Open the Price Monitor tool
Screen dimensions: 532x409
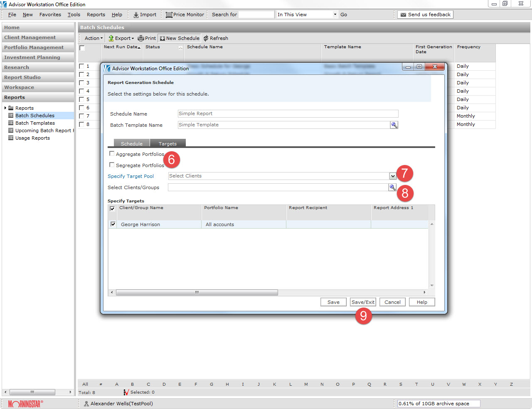(169, 15)
